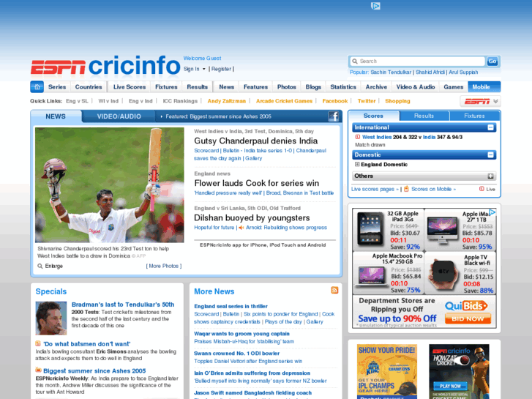Open the Live scores pages link

(373, 189)
